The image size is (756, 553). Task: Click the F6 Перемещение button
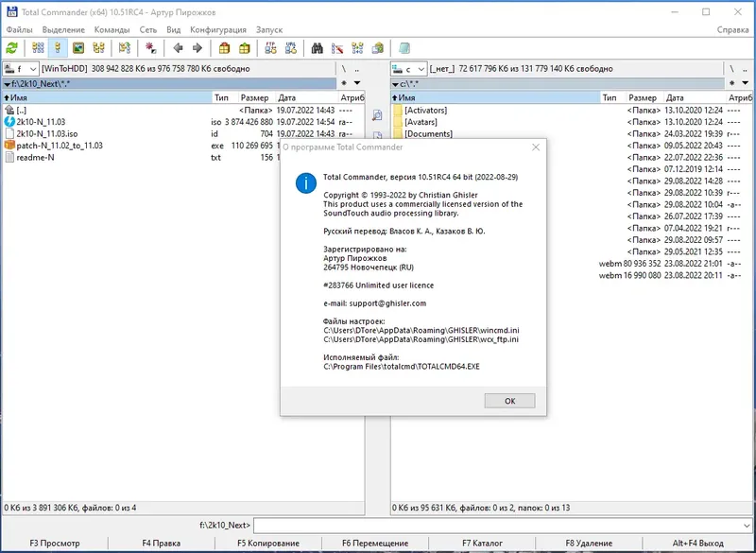tap(375, 544)
